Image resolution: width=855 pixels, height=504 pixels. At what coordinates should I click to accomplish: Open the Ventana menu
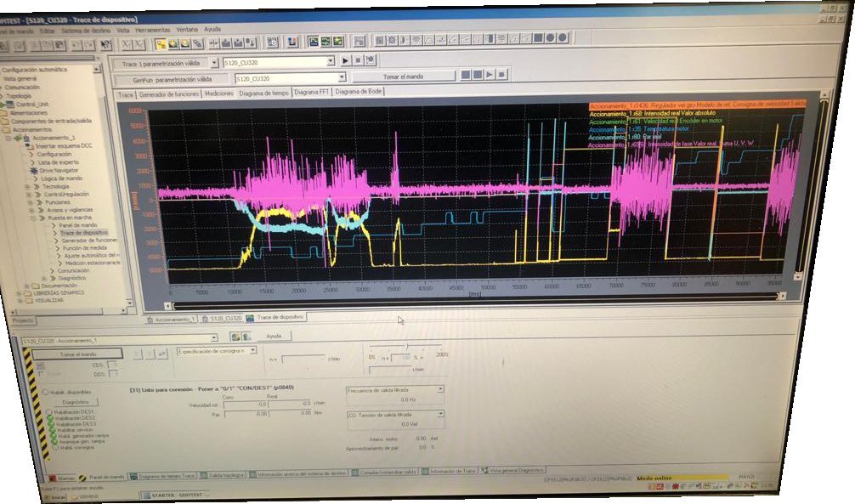(187, 30)
